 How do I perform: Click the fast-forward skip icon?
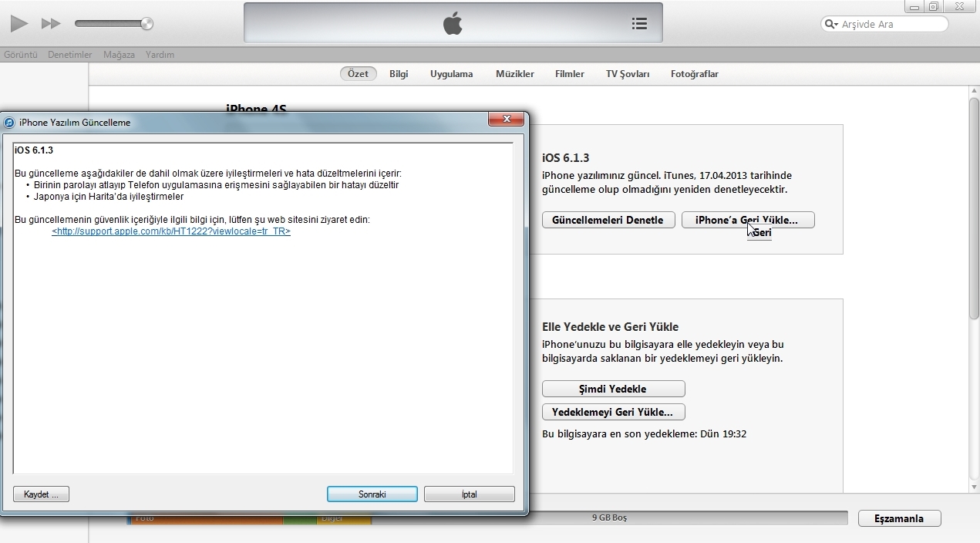click(x=51, y=24)
